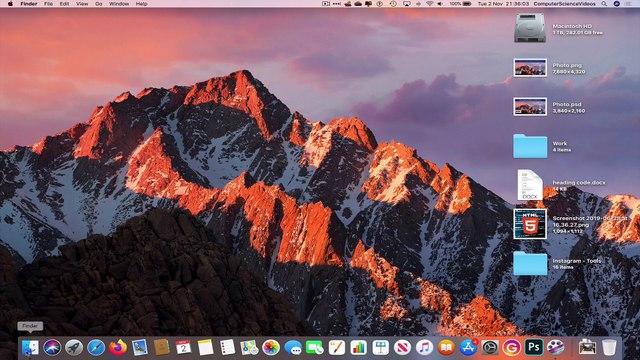
Task: Click the 'Instagram - Tools' label
Action: (577, 261)
